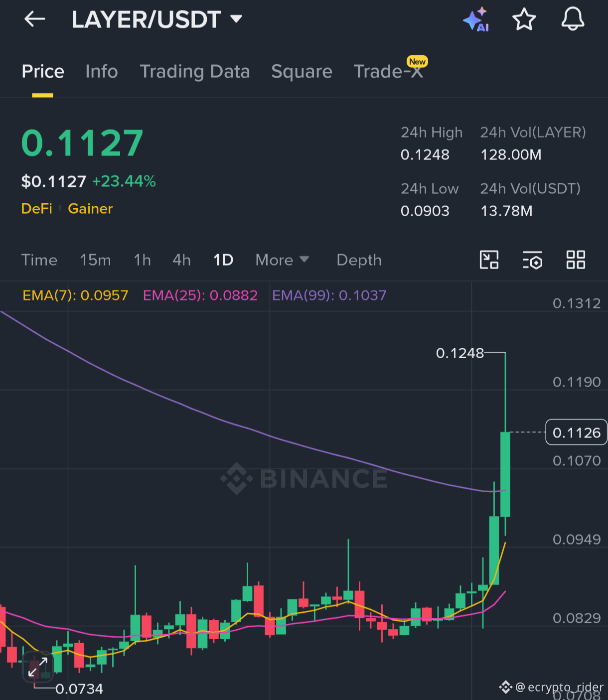
Task: Tap the $0.1127 fiat price text
Action: click(x=54, y=181)
